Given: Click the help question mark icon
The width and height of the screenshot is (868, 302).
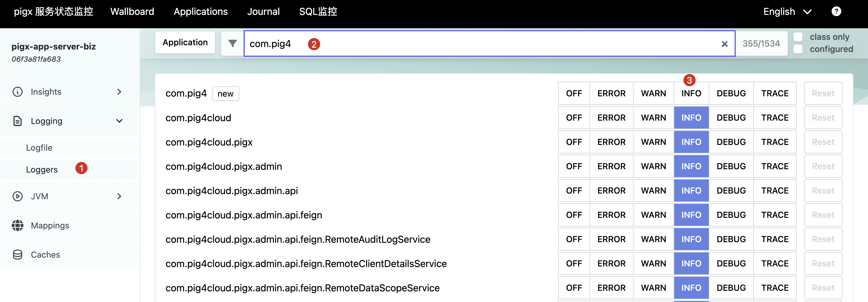Looking at the screenshot, I should point(836,12).
